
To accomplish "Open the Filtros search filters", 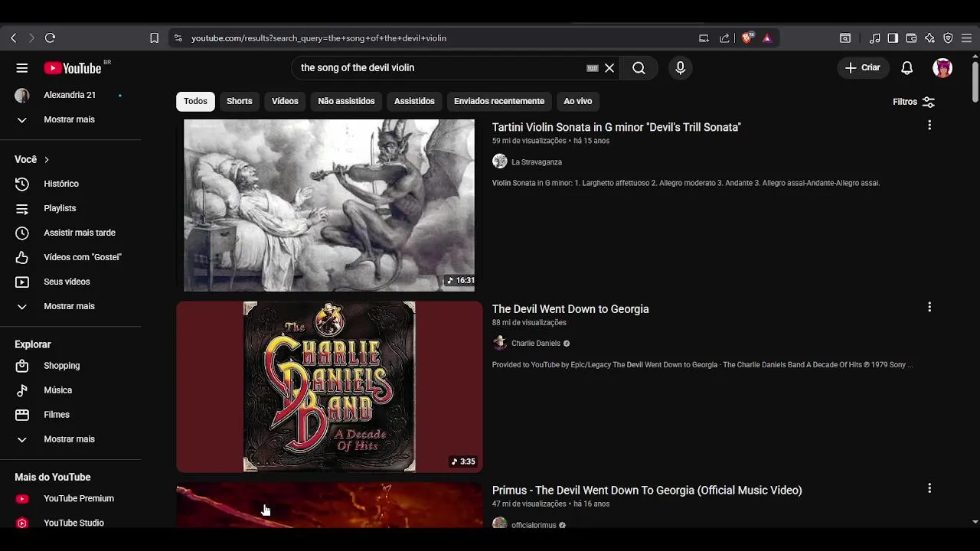I will tap(913, 102).
